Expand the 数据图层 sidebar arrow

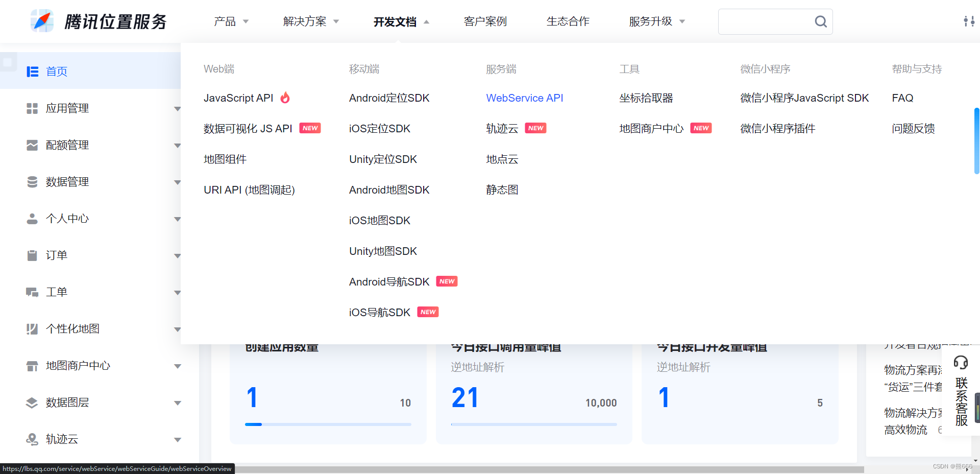178,403
